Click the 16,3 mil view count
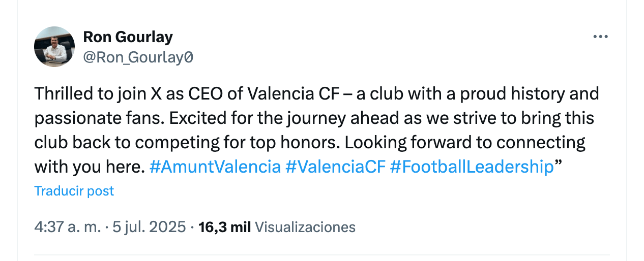This screenshot has width=644, height=261. point(224,227)
